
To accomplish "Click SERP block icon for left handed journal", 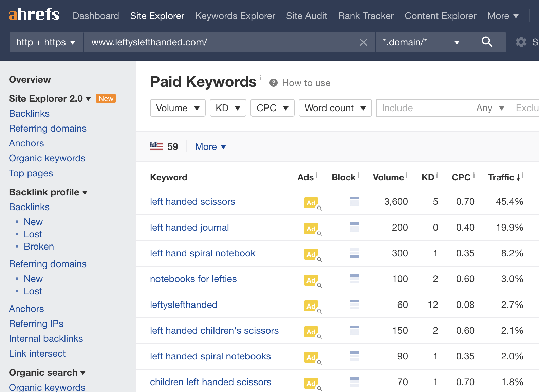I will coord(354,227).
